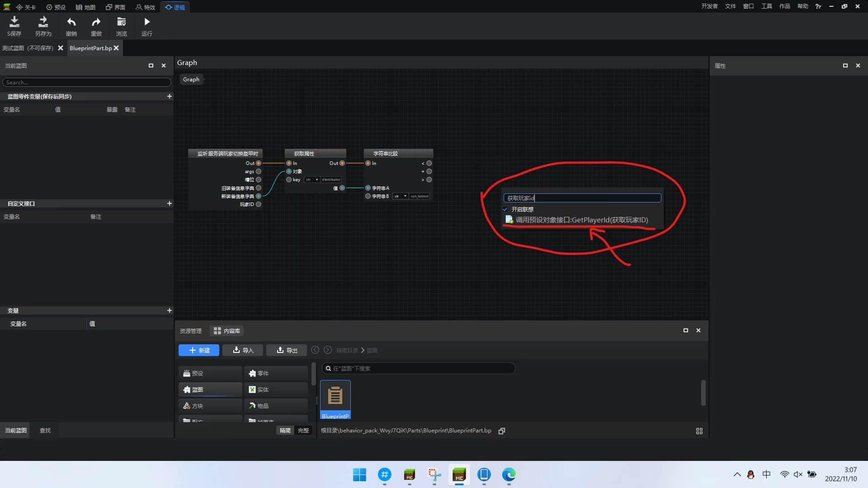Save the blueprint with S保存 icon
Viewport: 868px width, 488px height.
pos(14,26)
